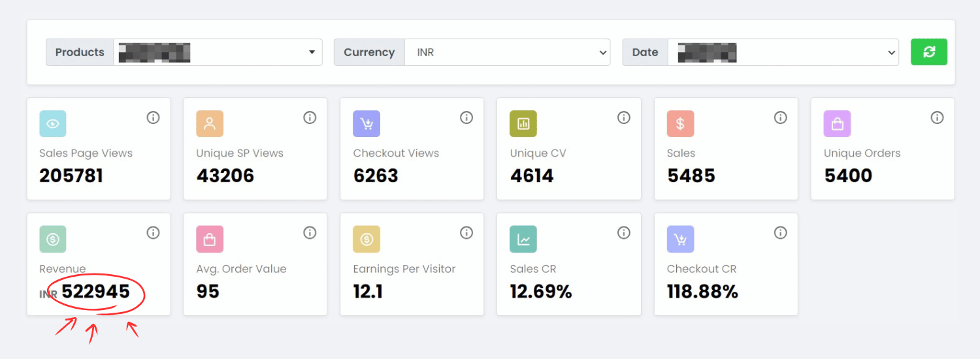Open the Products dropdown
This screenshot has width=980, height=359.
(218, 52)
